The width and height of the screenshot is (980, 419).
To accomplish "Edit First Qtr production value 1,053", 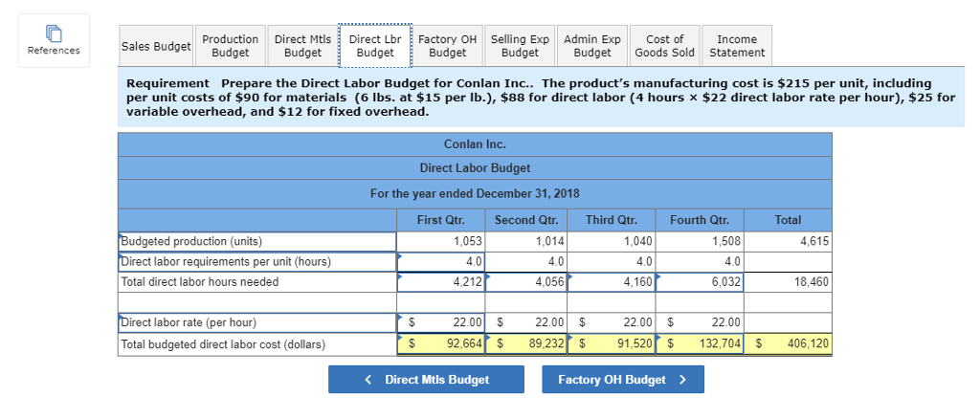I will point(440,242).
